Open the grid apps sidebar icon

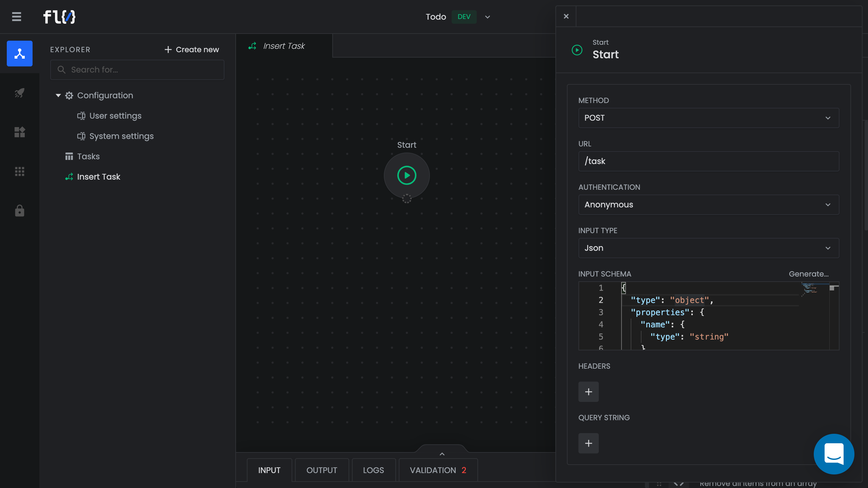point(20,171)
